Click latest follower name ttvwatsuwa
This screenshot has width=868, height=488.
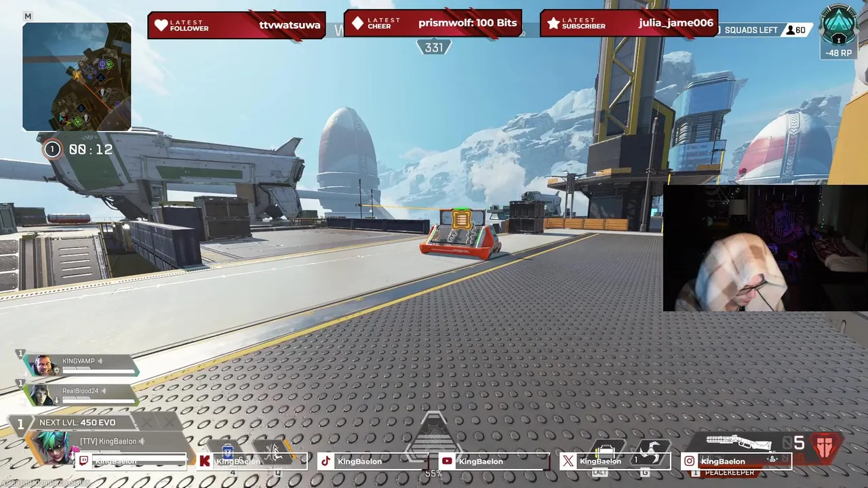pos(290,25)
